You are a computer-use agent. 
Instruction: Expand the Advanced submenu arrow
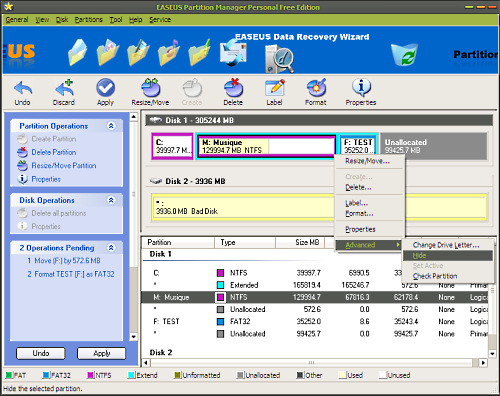pyautogui.click(x=398, y=245)
